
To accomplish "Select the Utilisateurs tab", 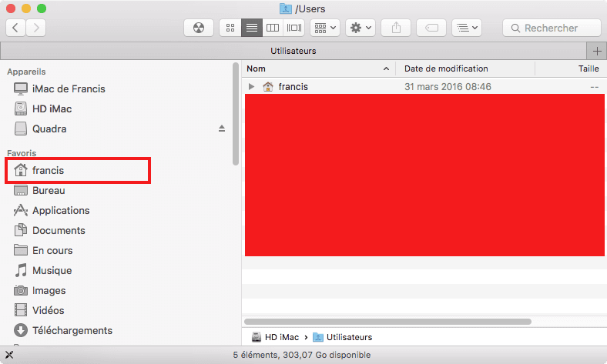I will tap(293, 51).
